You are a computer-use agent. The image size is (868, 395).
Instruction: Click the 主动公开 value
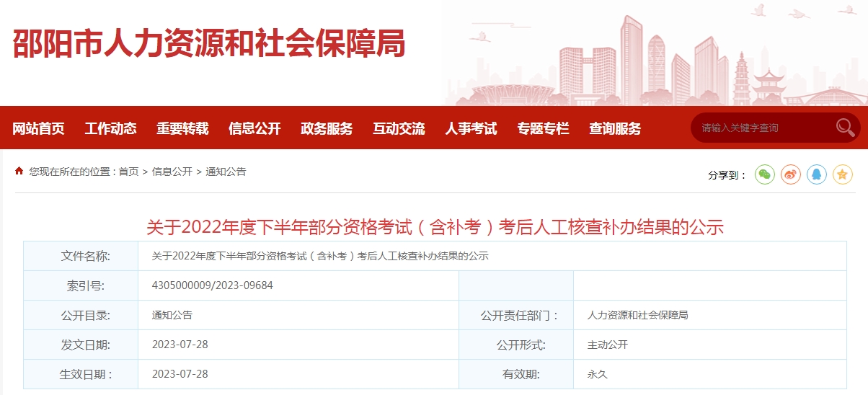coord(608,345)
